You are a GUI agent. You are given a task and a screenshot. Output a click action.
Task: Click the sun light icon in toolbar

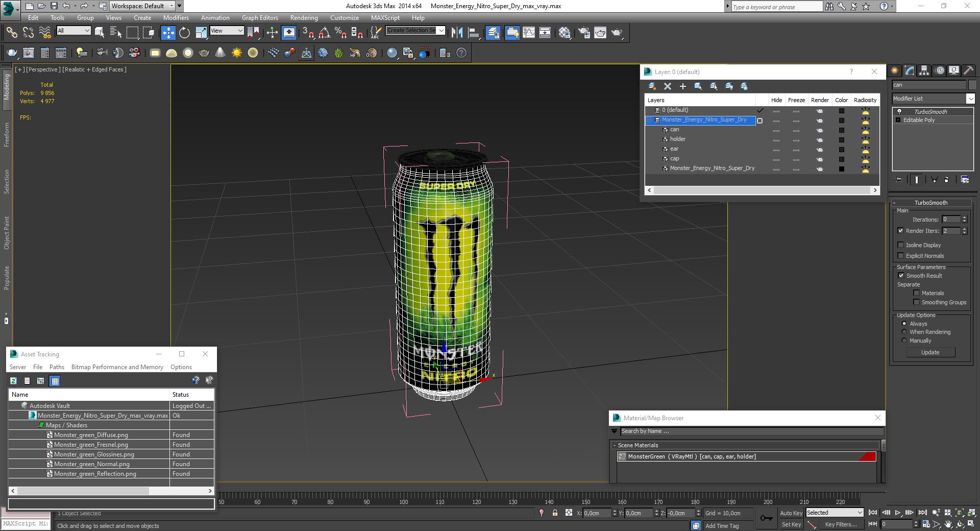tap(237, 53)
